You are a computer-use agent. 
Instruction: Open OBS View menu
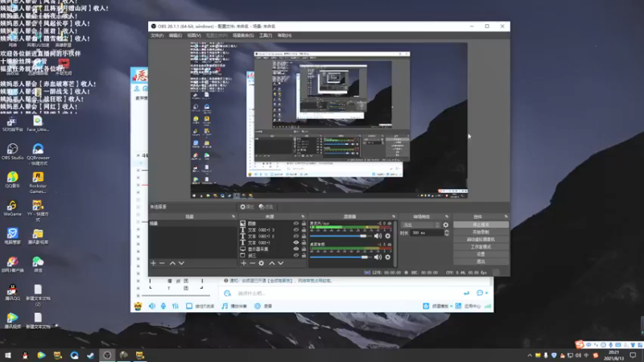click(x=194, y=35)
